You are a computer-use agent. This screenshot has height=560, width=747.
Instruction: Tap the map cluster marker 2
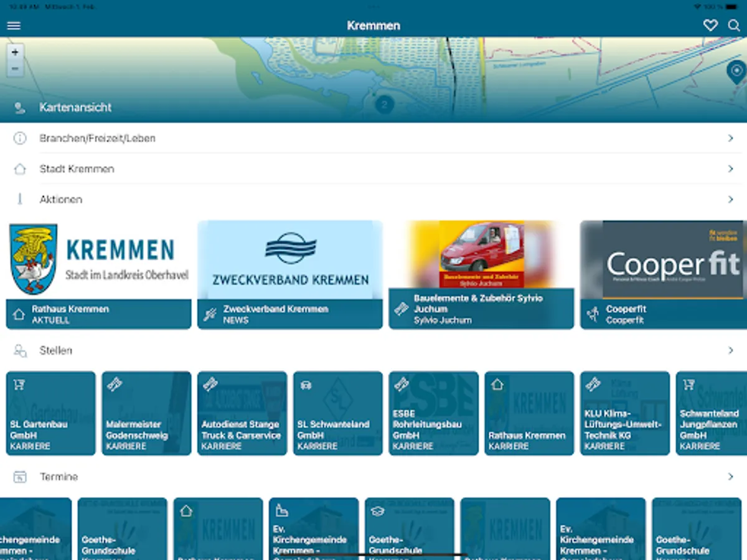point(384,104)
